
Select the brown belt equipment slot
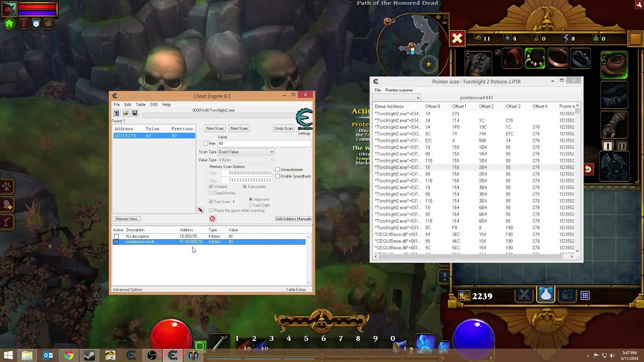pos(614,65)
